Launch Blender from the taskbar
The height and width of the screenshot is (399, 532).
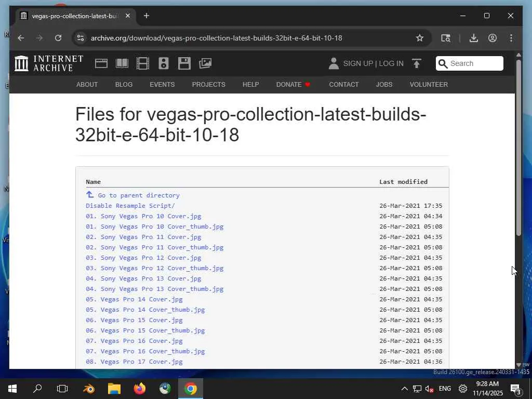click(x=89, y=389)
